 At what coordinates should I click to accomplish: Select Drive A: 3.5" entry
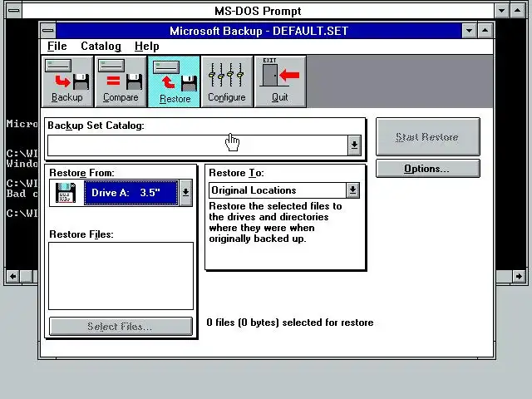coord(131,193)
